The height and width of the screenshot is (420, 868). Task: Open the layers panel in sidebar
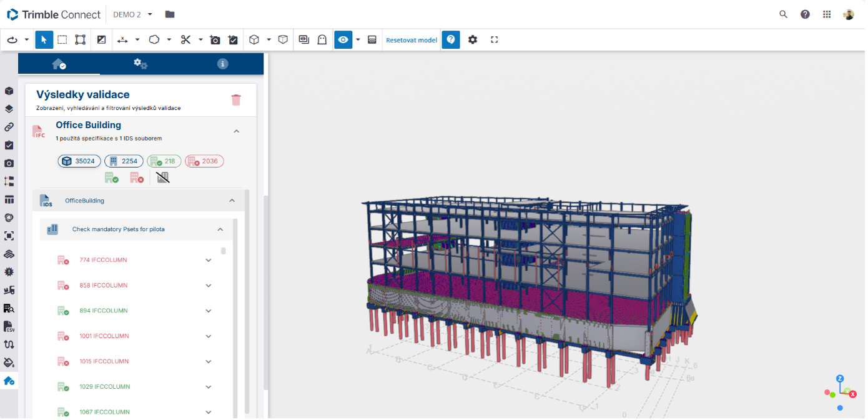coord(9,109)
